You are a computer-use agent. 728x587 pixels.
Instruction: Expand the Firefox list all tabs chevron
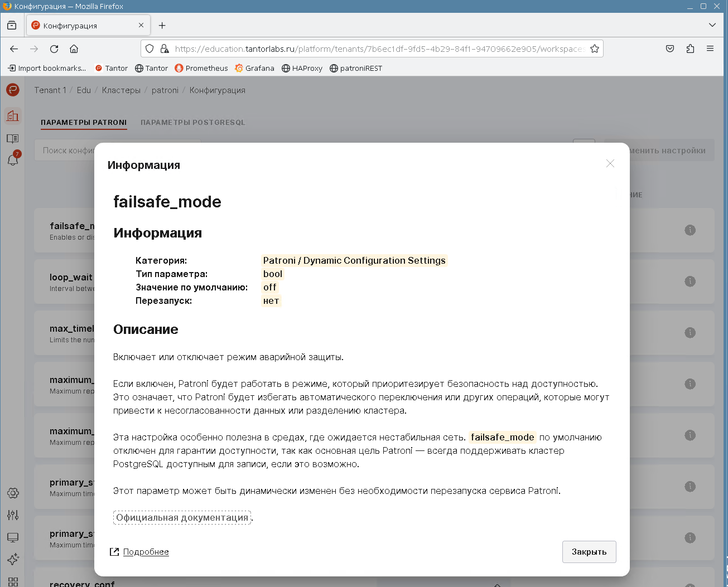[712, 25]
